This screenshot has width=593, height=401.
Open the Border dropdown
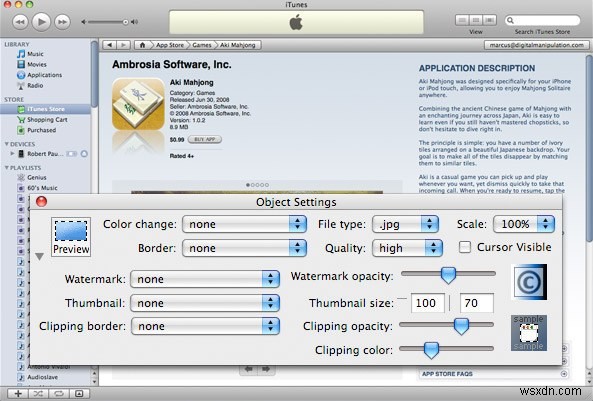244,248
